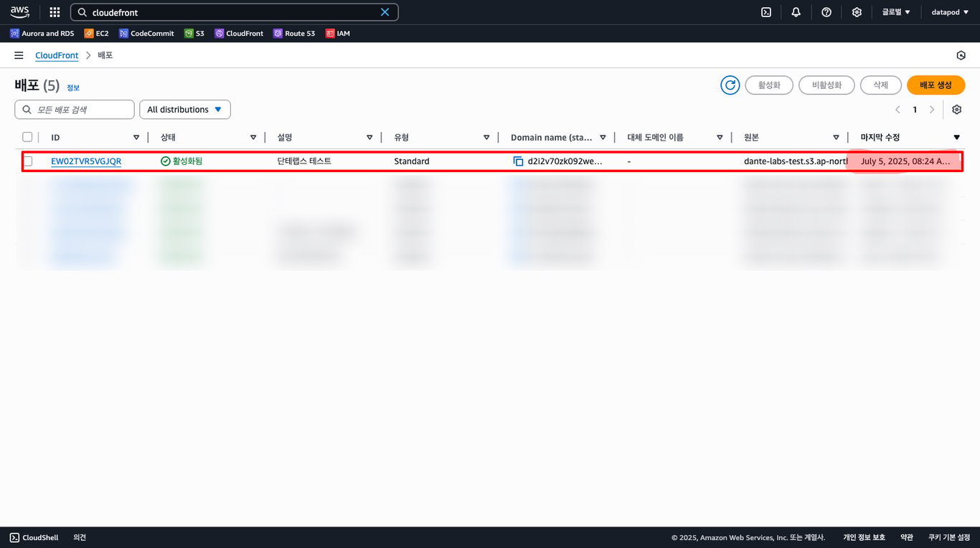Go to next page of distributions
Viewport: 980px width, 548px height.
tap(932, 110)
